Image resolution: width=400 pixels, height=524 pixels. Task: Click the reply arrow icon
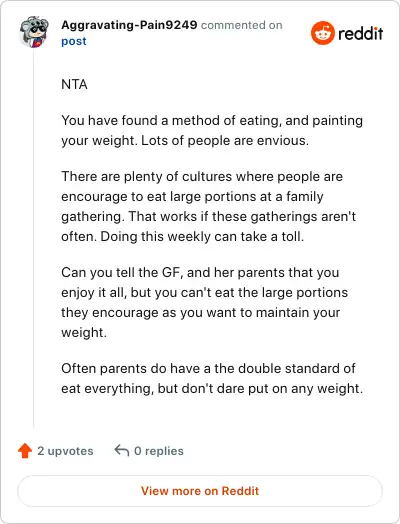pos(122,450)
